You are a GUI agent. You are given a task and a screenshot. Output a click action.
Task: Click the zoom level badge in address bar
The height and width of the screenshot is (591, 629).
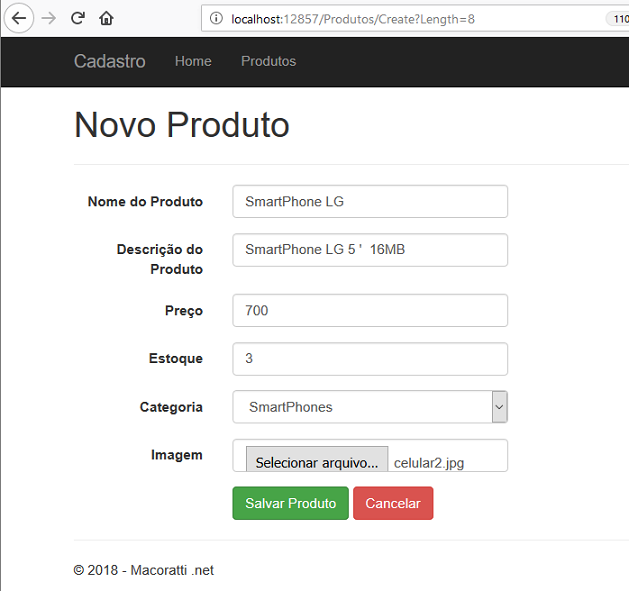click(618, 19)
